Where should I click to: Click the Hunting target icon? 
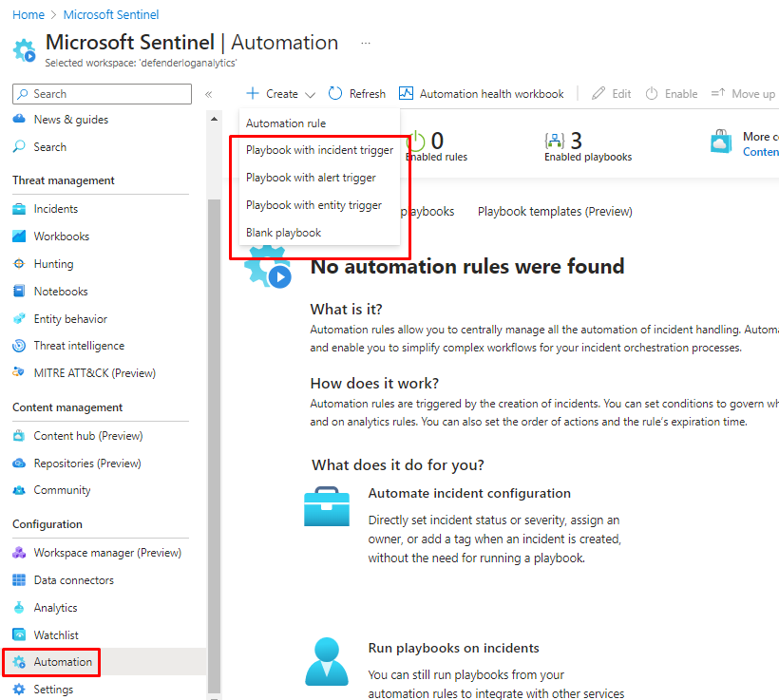(19, 264)
